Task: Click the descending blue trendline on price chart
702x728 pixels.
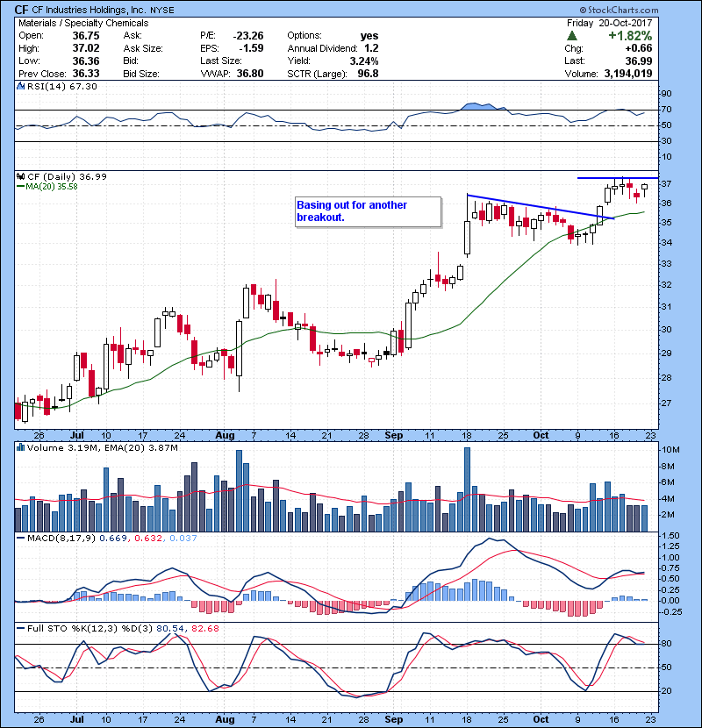Action: pyautogui.click(x=541, y=207)
